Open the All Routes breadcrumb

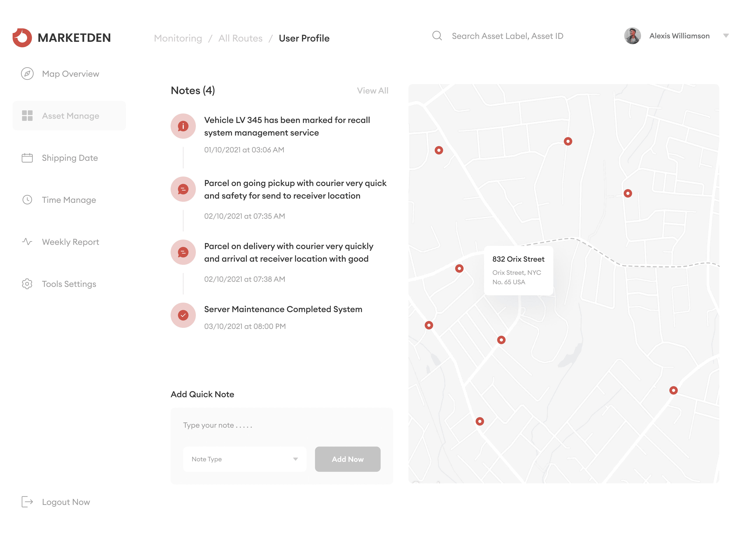tap(240, 38)
